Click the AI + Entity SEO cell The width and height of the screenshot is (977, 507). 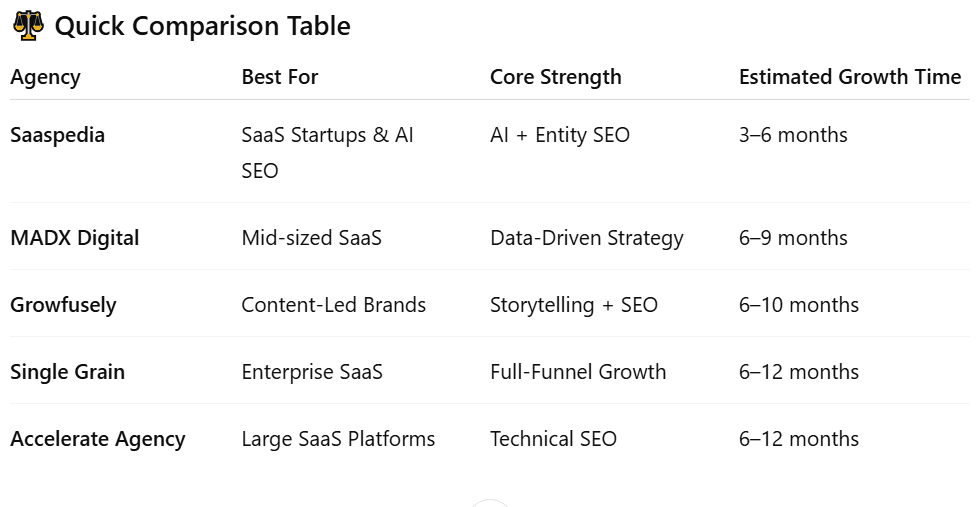coord(559,135)
